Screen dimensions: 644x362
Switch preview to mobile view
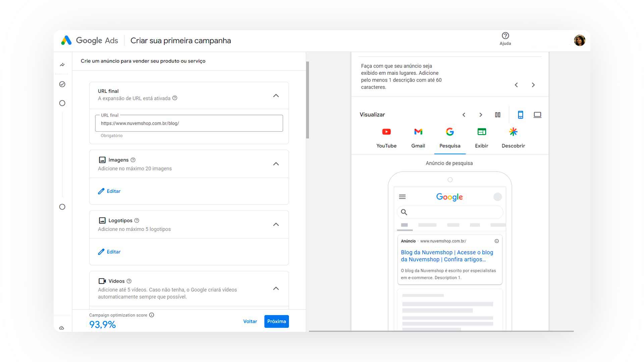tap(521, 115)
